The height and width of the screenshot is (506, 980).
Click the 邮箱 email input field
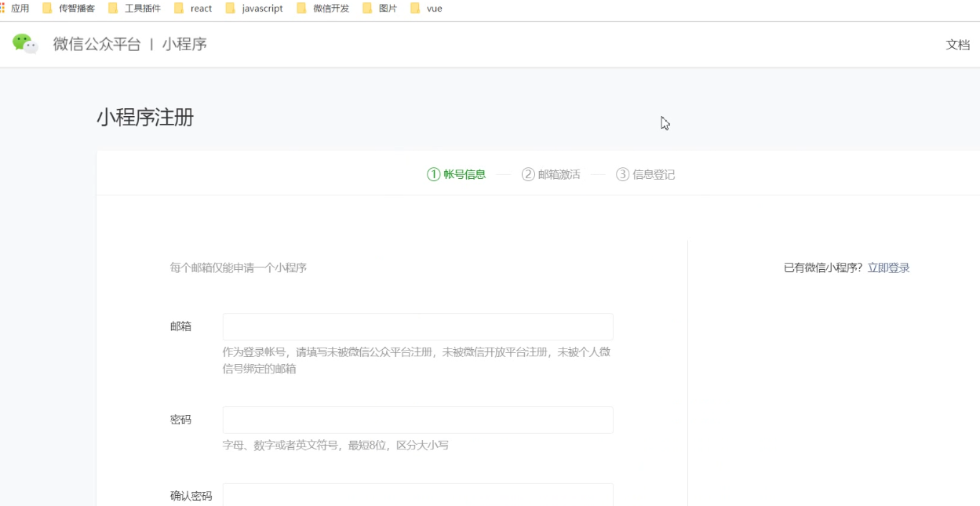point(417,326)
